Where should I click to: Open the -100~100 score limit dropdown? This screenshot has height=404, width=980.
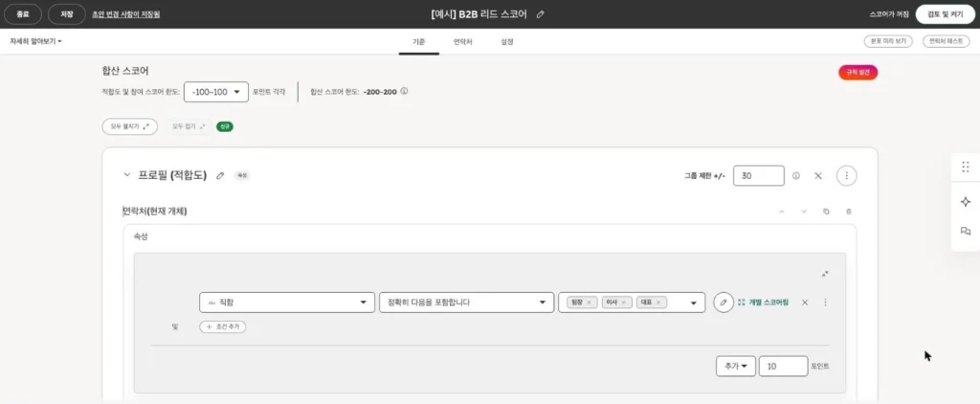pos(216,92)
